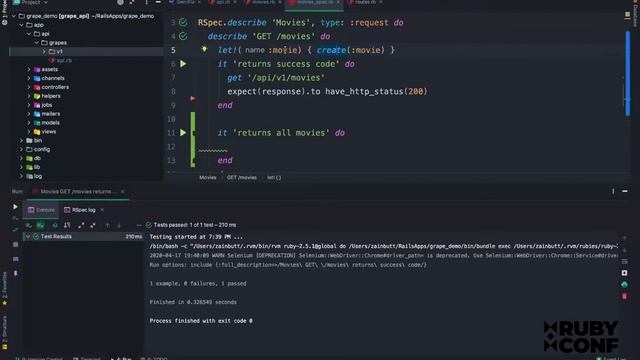Toggle soft-wrap in the console output
This screenshot has height=360, width=640.
(x=624, y=261)
